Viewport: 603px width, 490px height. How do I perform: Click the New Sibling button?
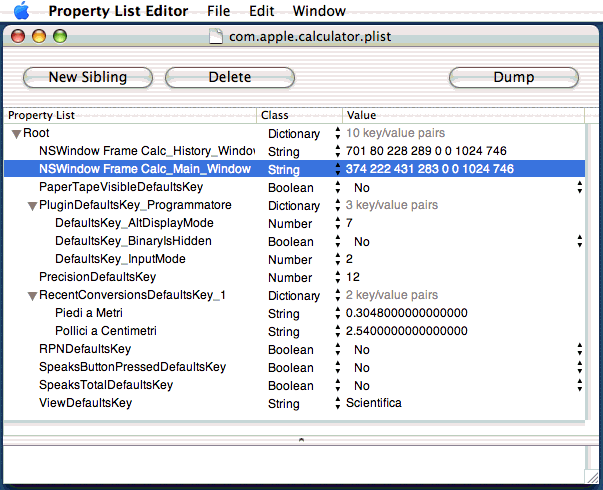click(87, 77)
